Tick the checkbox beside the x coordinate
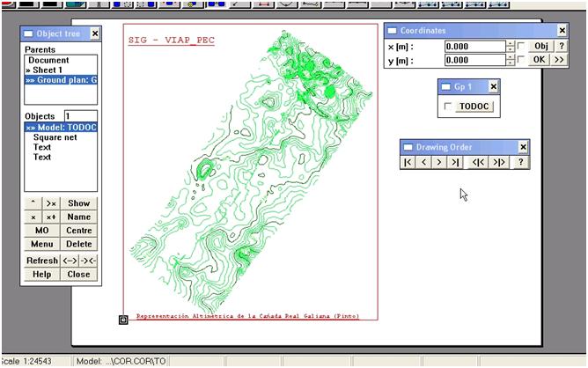 click(x=521, y=46)
